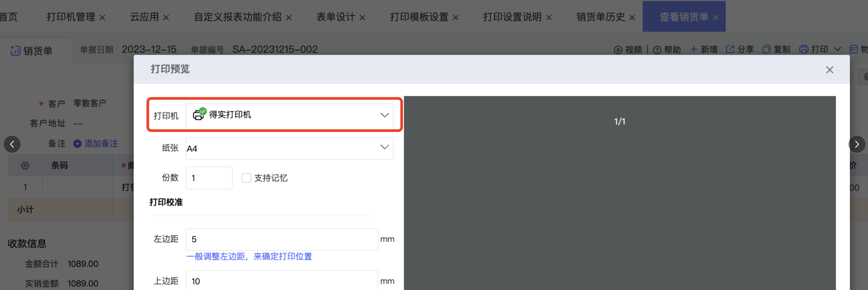Click the 上边距 input field
868x290 pixels.
(x=282, y=280)
